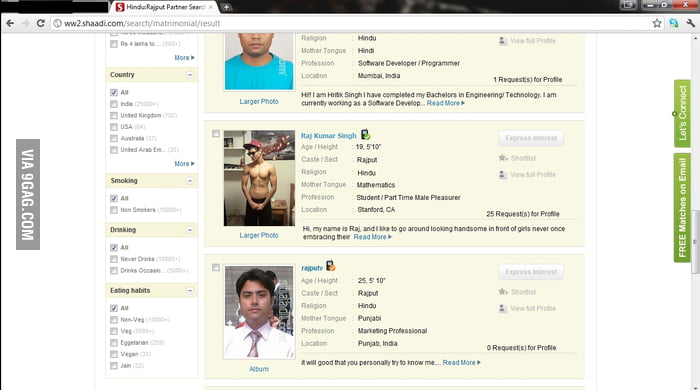The image size is (700, 390).
Task: Check the Eggetarian eating habits filter
Action: (114, 343)
